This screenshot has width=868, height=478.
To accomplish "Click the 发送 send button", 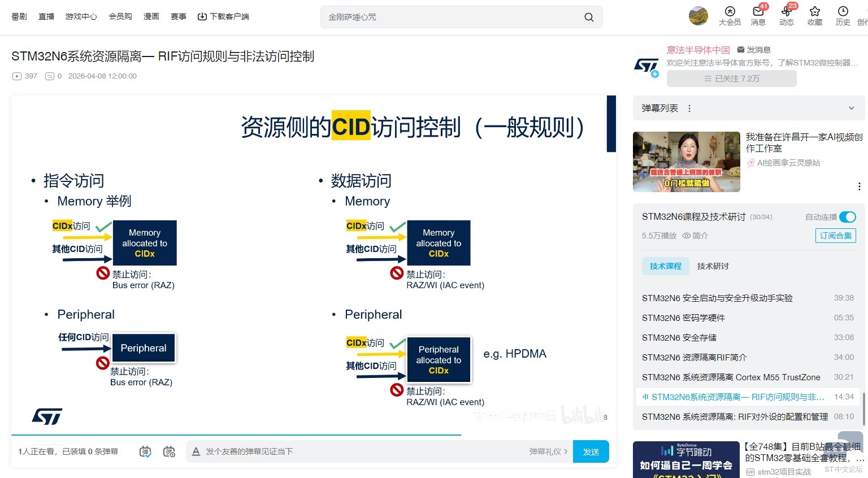I will pyautogui.click(x=591, y=451).
